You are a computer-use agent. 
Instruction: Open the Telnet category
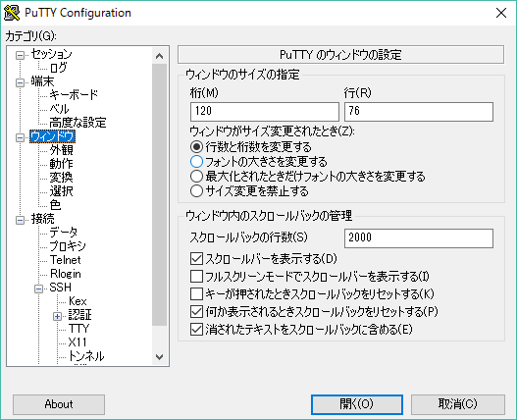click(x=66, y=260)
